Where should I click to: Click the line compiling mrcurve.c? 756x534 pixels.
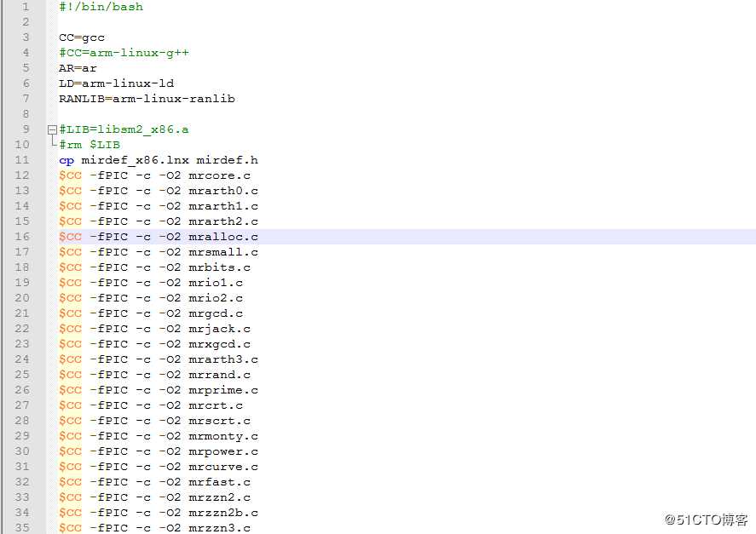pyautogui.click(x=159, y=467)
